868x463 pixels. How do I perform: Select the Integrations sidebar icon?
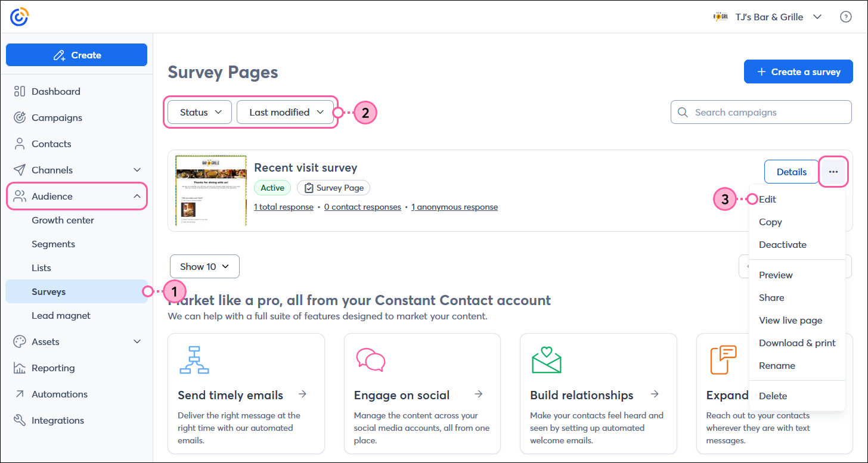18,420
